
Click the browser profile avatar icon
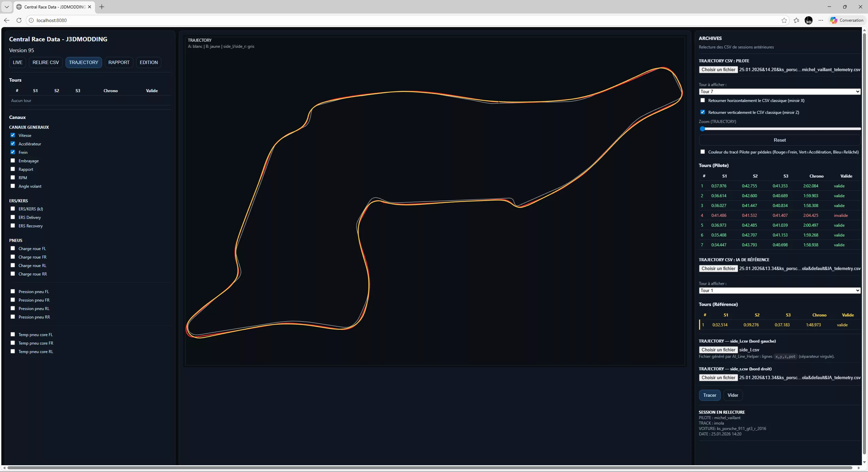809,20
